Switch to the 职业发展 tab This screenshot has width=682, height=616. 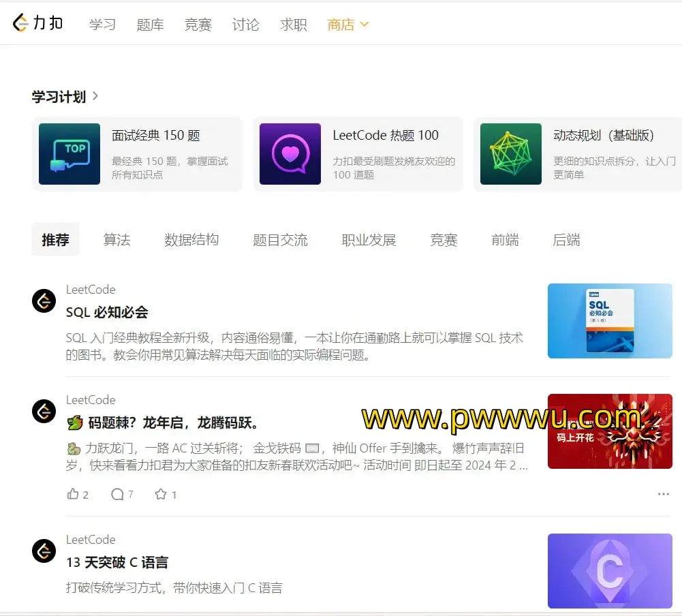tap(369, 240)
